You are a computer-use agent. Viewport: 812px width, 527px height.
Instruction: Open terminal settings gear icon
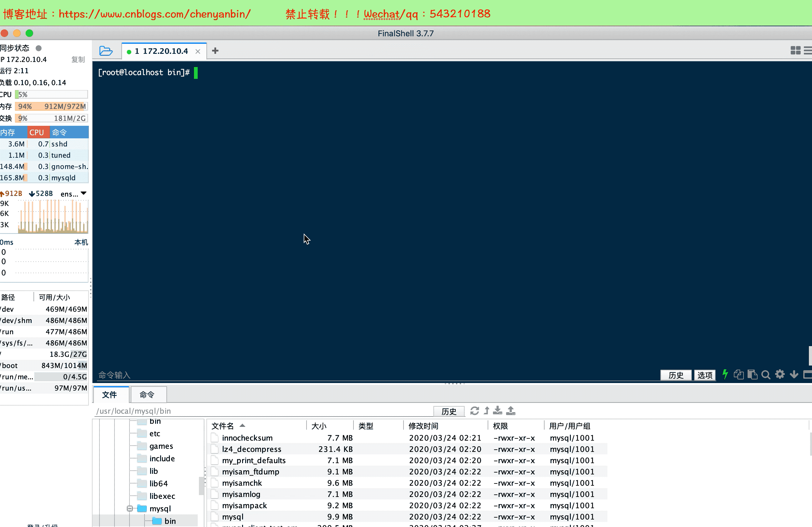(779, 374)
